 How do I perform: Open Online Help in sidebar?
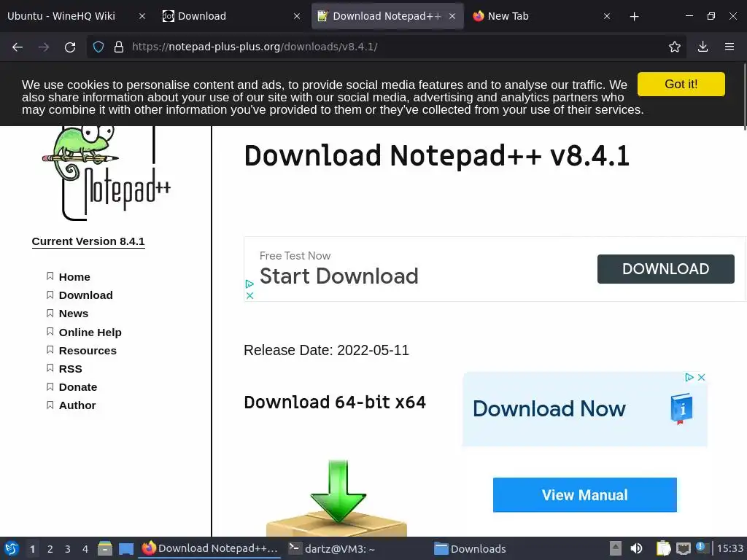90,332
